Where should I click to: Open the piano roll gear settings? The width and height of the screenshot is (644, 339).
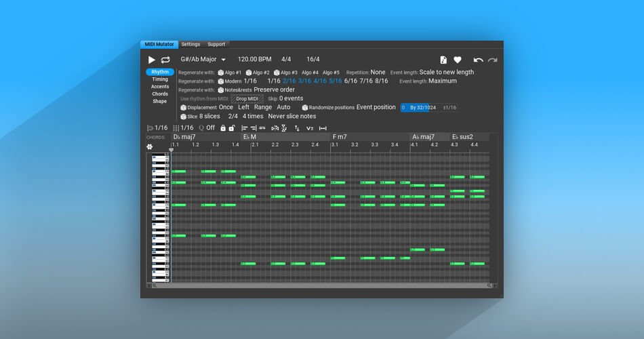[150, 146]
